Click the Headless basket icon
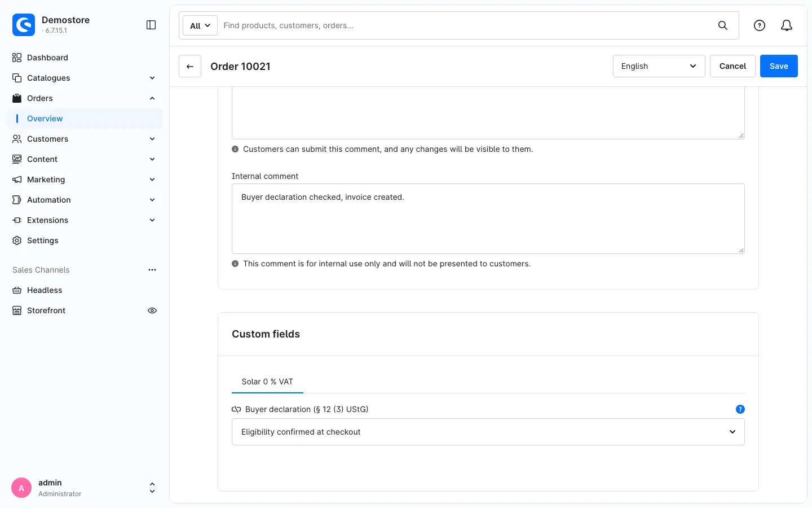The width and height of the screenshot is (812, 508). (x=17, y=290)
